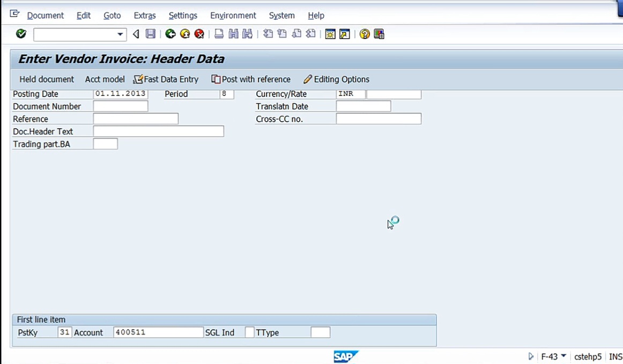Screen dimensions: 623x364
Task: Click the INS insert mode indicator
Action: tap(615, 357)
